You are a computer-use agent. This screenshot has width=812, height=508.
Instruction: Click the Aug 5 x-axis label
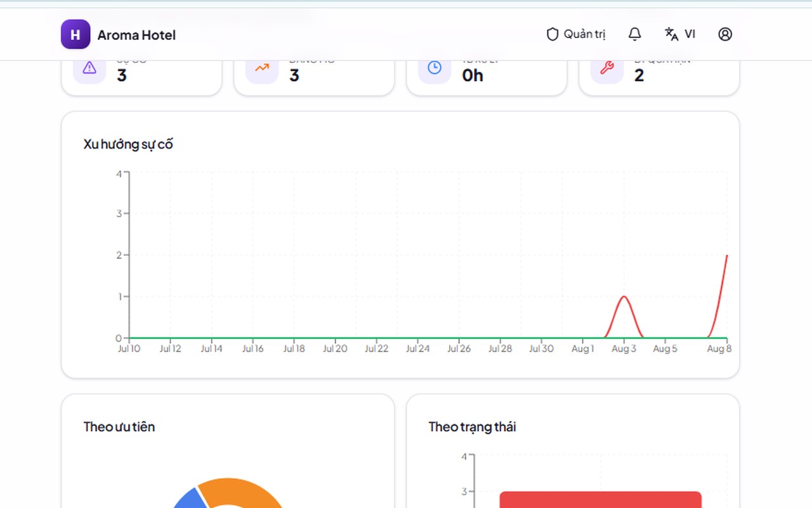click(665, 349)
